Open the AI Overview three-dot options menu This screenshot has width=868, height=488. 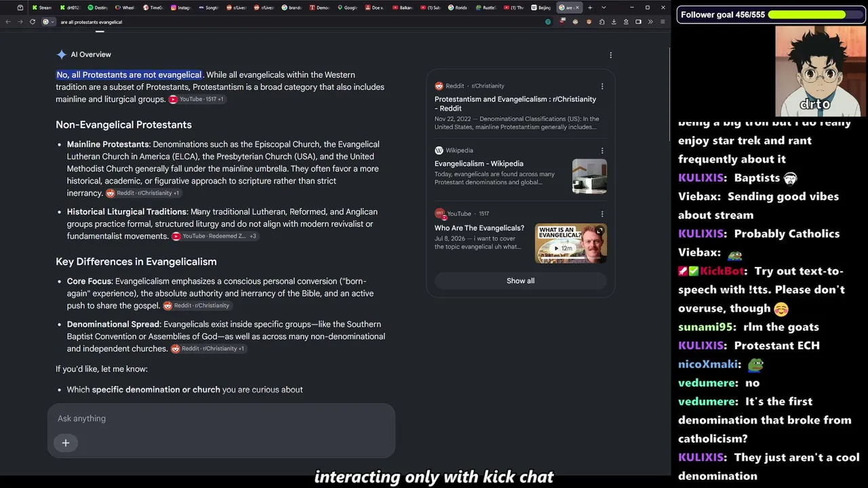[610, 55]
